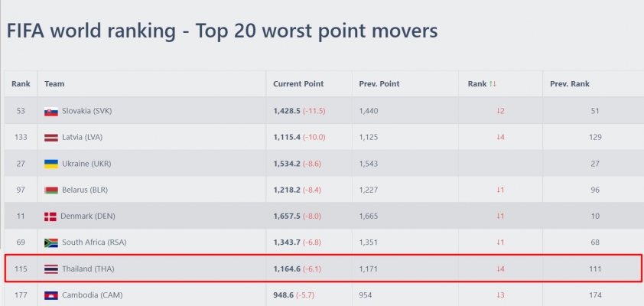Click the Rank header in first column
The height and width of the screenshot is (306, 644).
point(21,84)
